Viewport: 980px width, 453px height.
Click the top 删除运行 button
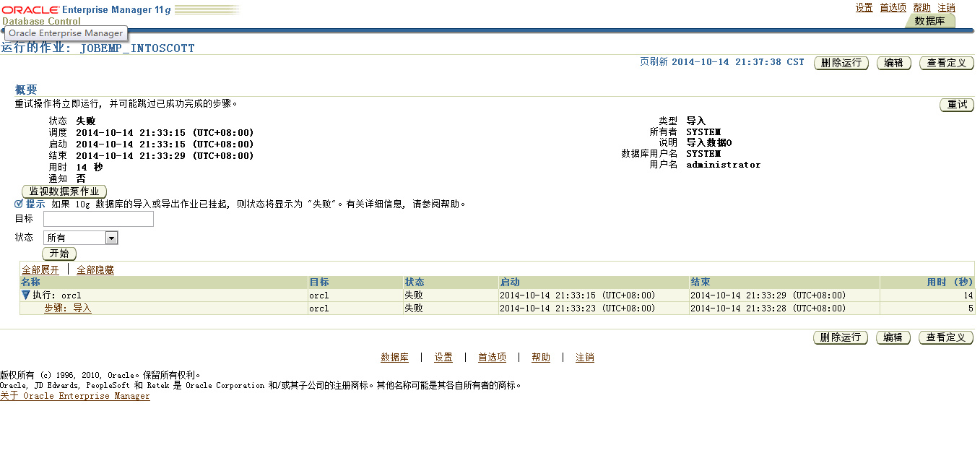pos(841,63)
